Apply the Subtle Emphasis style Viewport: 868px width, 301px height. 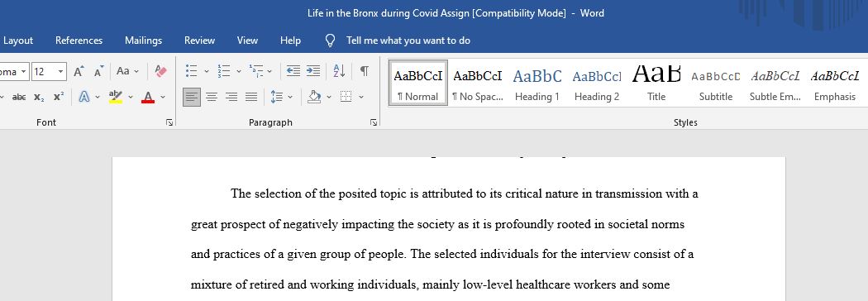click(x=775, y=83)
